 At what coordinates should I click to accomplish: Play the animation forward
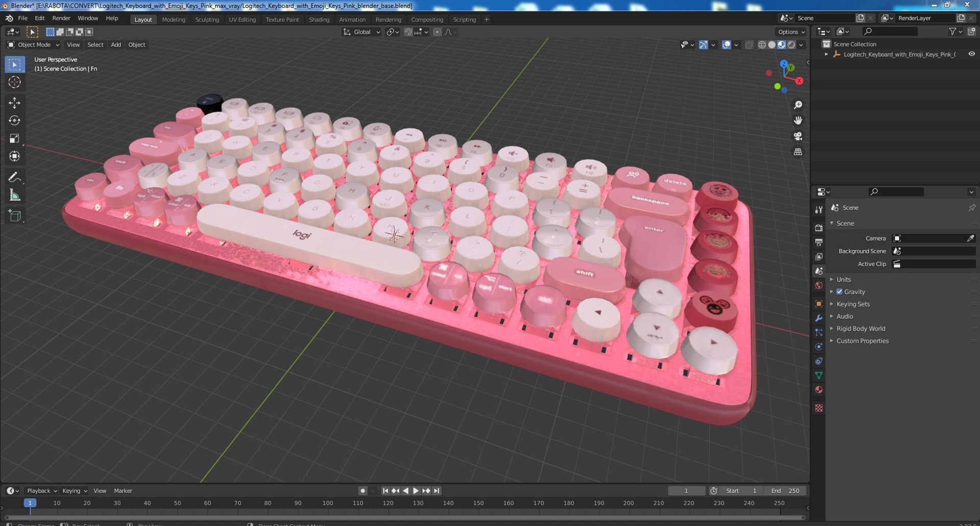[x=415, y=491]
